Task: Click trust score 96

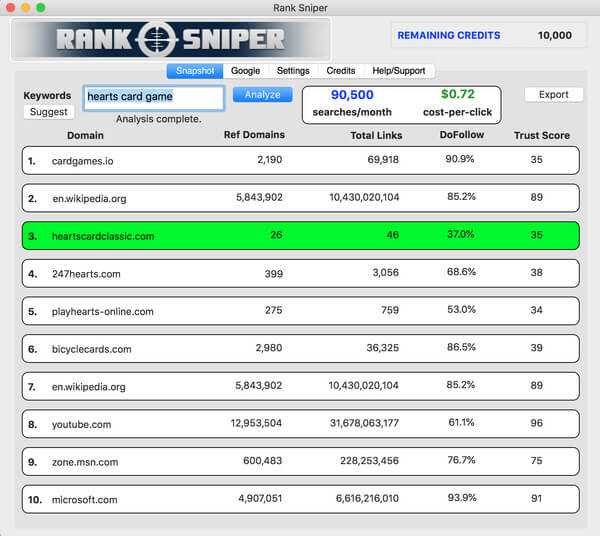Action: (536, 423)
